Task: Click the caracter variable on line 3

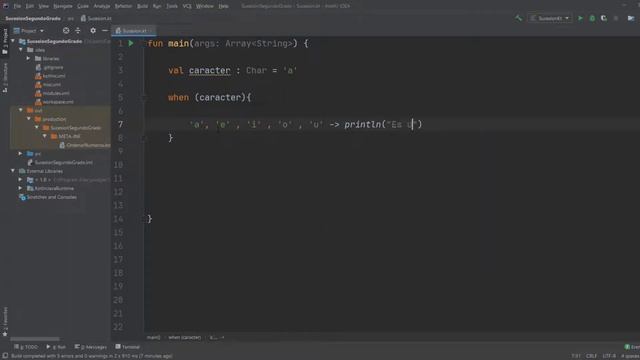Action: coord(209,71)
